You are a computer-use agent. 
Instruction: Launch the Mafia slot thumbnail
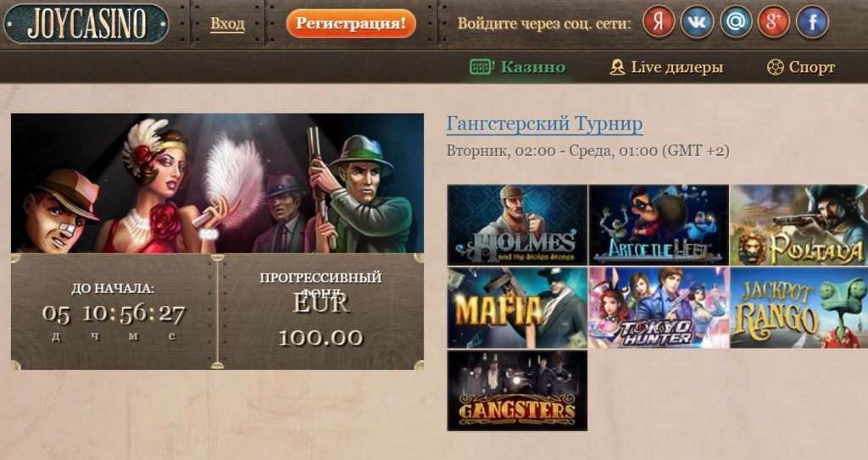click(x=517, y=308)
